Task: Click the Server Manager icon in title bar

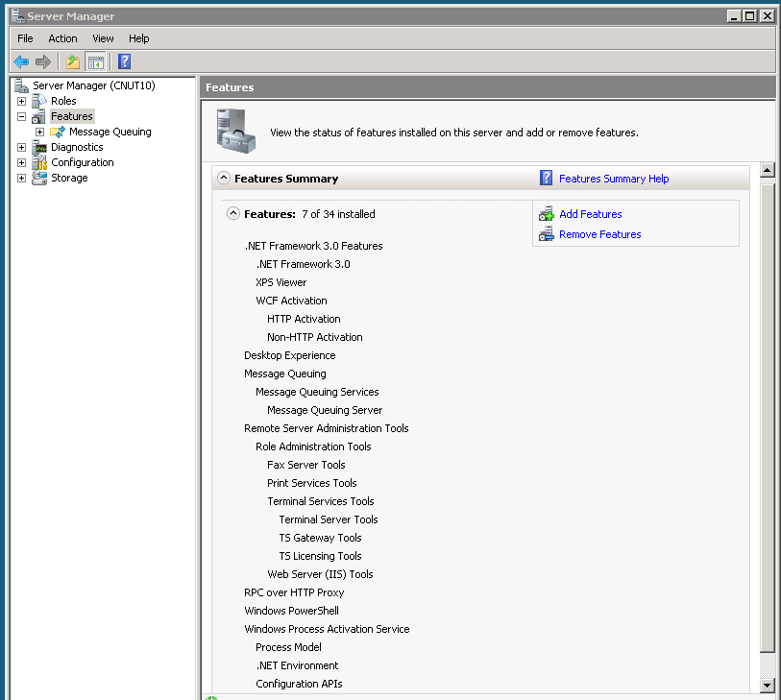Action: tap(18, 16)
